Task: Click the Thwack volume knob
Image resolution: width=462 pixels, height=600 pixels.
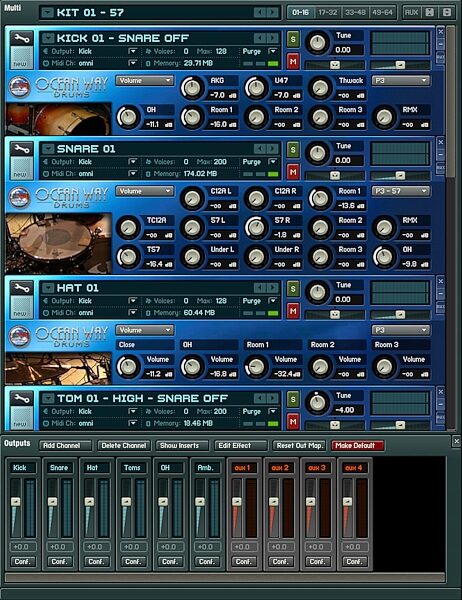Action: 320,88
